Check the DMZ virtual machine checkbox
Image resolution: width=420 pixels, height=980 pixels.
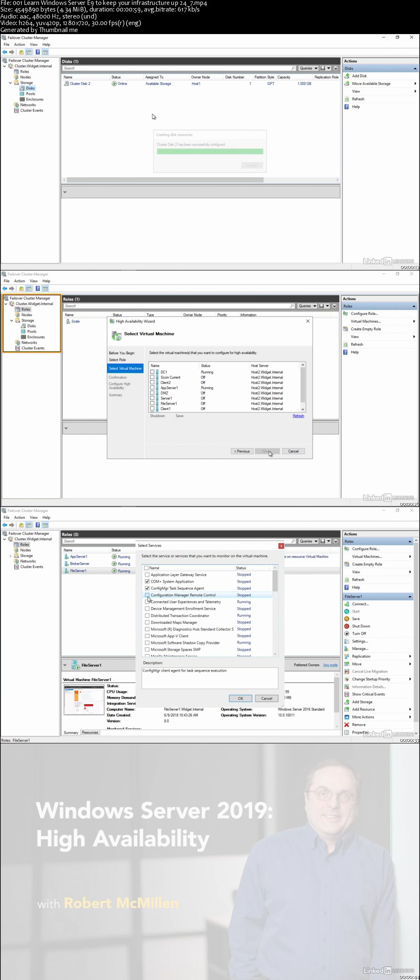tap(153, 393)
